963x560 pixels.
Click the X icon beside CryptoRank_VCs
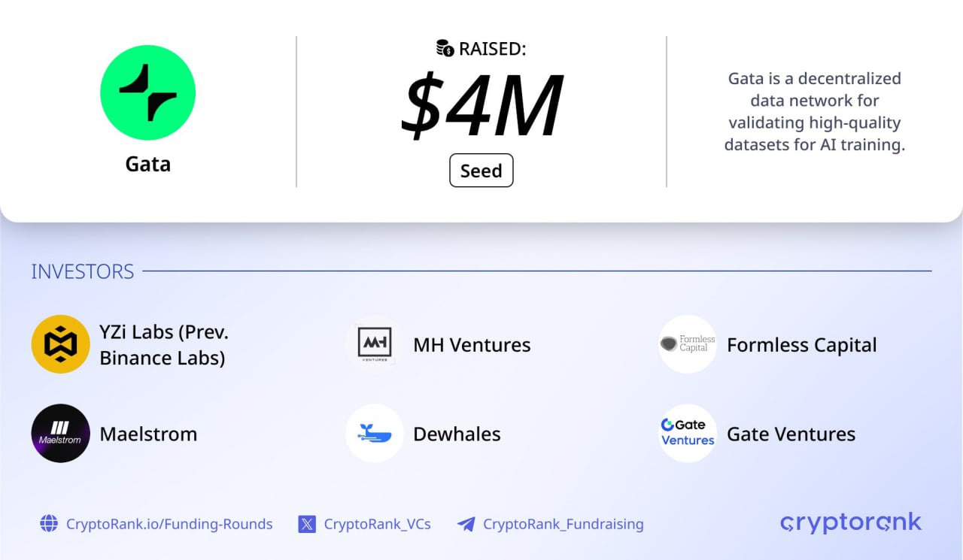point(307,524)
